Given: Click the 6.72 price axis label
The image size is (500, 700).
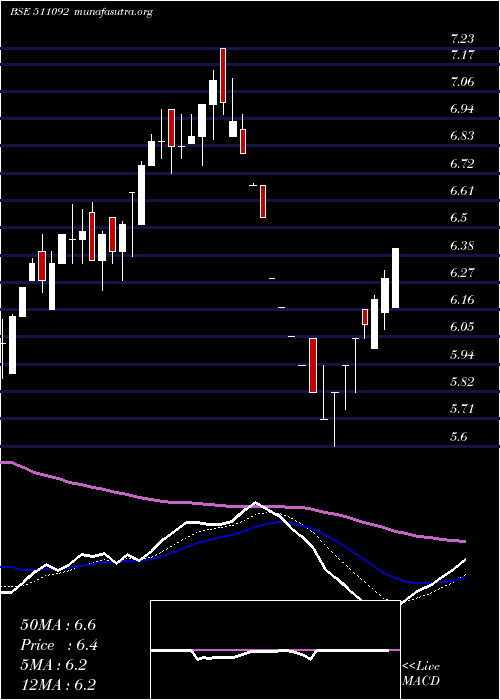Looking at the screenshot, I should point(462,164).
